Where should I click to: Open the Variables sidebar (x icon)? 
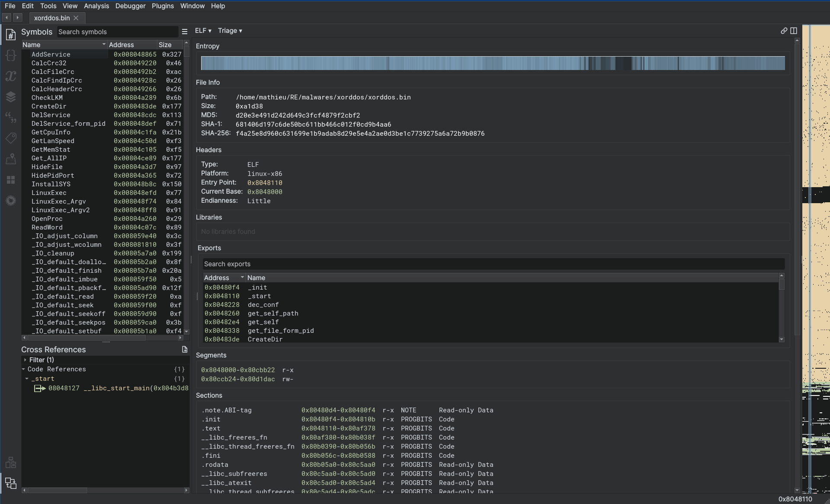tap(11, 76)
